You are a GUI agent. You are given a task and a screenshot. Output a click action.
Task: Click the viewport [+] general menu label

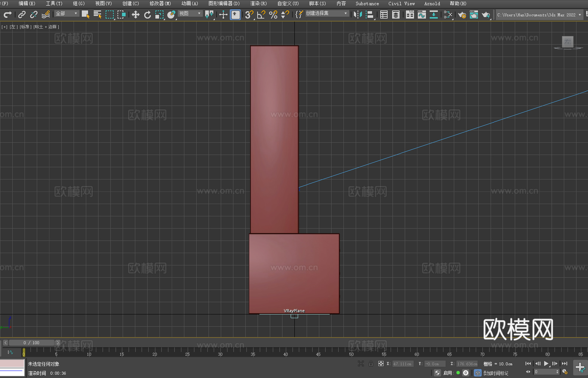point(4,27)
